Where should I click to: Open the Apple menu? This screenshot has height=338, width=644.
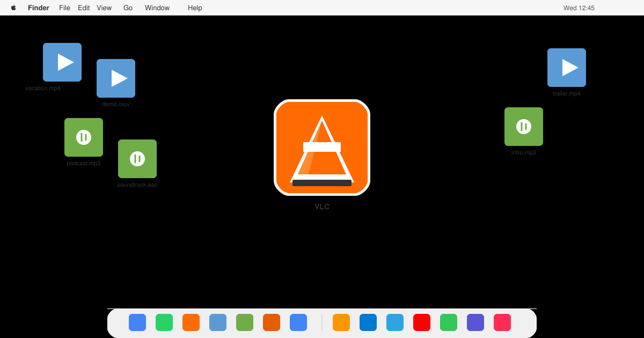pyautogui.click(x=13, y=8)
